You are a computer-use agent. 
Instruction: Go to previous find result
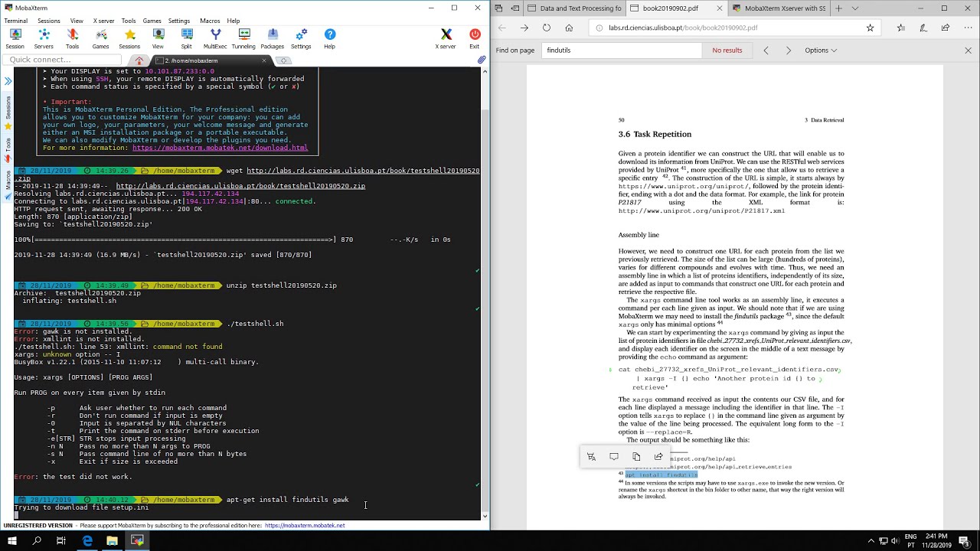(766, 51)
